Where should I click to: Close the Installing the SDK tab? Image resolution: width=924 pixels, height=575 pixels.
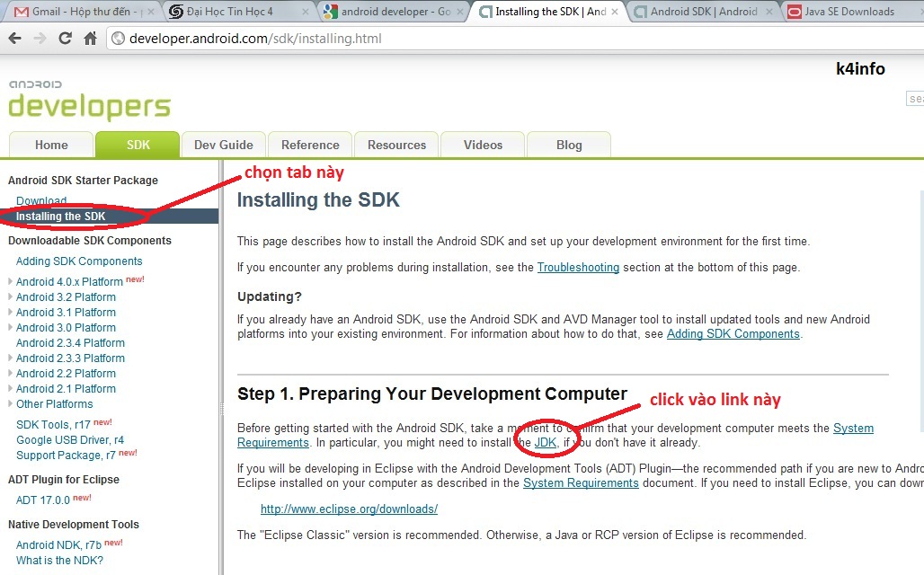615,12
